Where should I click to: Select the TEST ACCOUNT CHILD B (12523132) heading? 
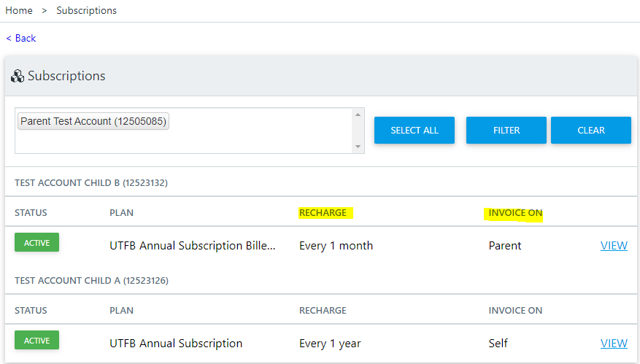click(x=91, y=183)
